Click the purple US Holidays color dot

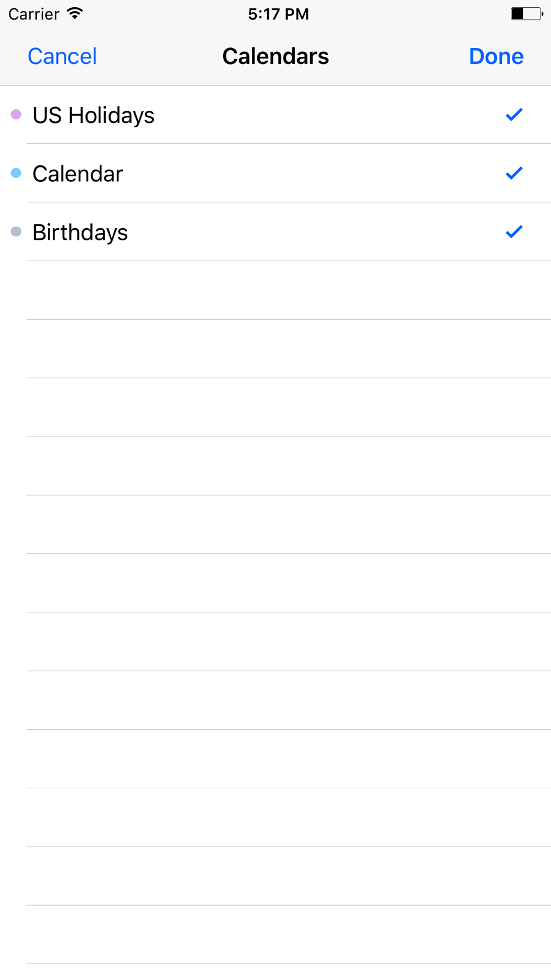pyautogui.click(x=16, y=114)
